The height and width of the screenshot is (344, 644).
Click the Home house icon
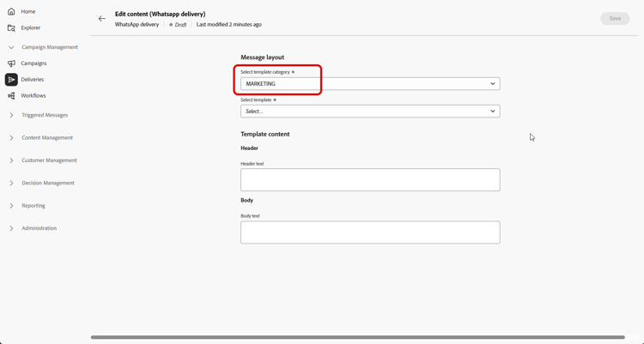pyautogui.click(x=11, y=11)
